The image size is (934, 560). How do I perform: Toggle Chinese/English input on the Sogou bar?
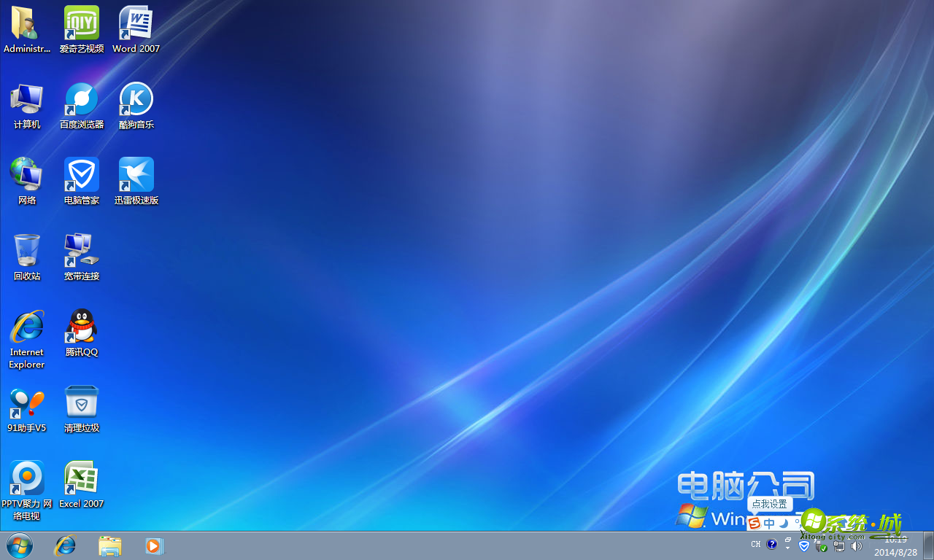coord(768,523)
